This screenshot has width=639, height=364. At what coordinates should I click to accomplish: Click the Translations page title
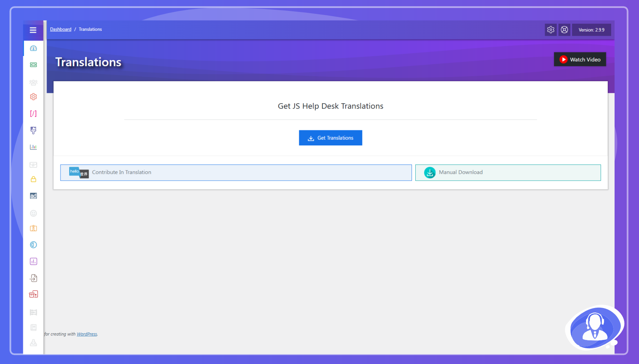click(88, 62)
